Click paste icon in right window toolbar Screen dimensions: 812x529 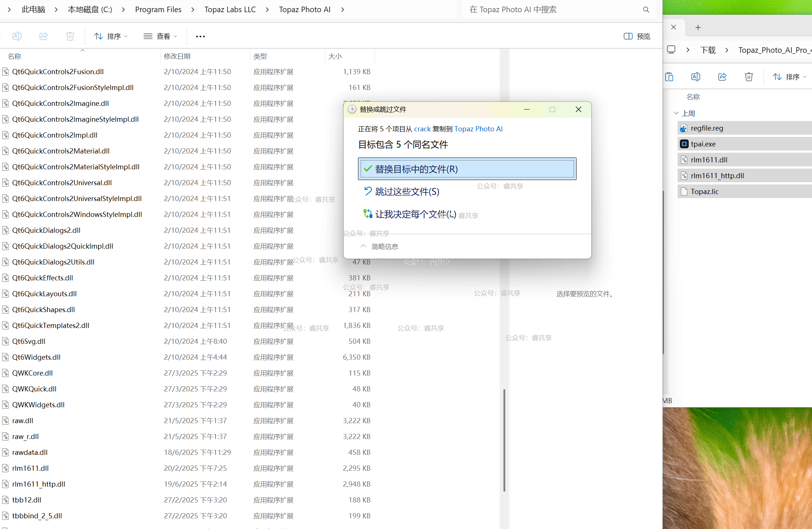669,77
